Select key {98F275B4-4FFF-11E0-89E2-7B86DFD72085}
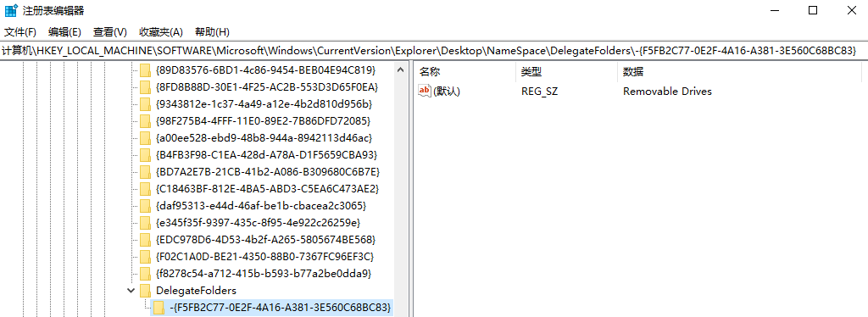This screenshot has height=317, width=868. (264, 121)
